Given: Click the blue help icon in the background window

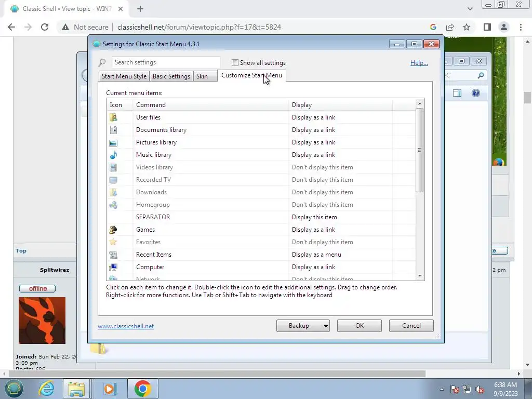Looking at the screenshot, I should coord(476,94).
